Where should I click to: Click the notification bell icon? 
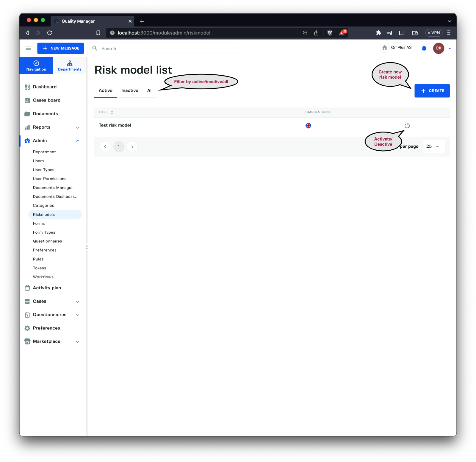click(424, 48)
